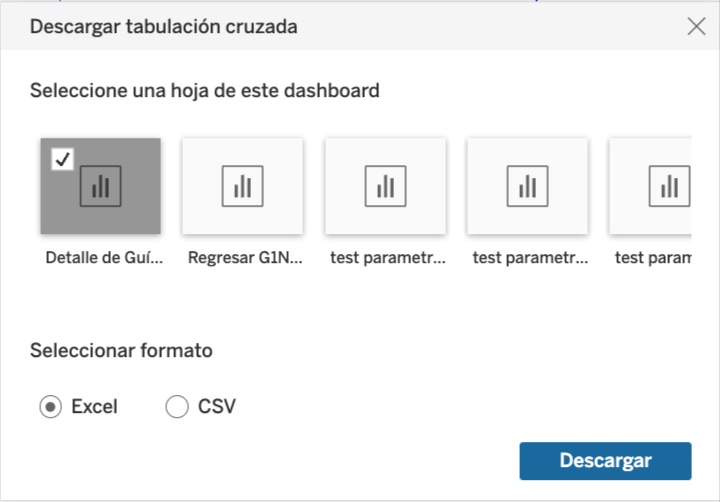Click the cut-off test param label at edge

point(653,258)
